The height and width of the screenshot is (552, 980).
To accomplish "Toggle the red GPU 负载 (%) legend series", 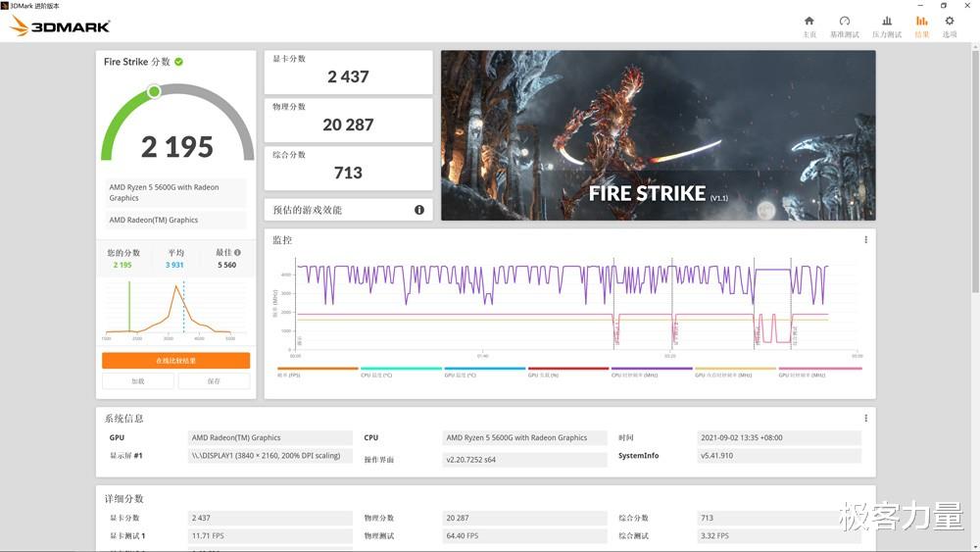I will click(568, 372).
